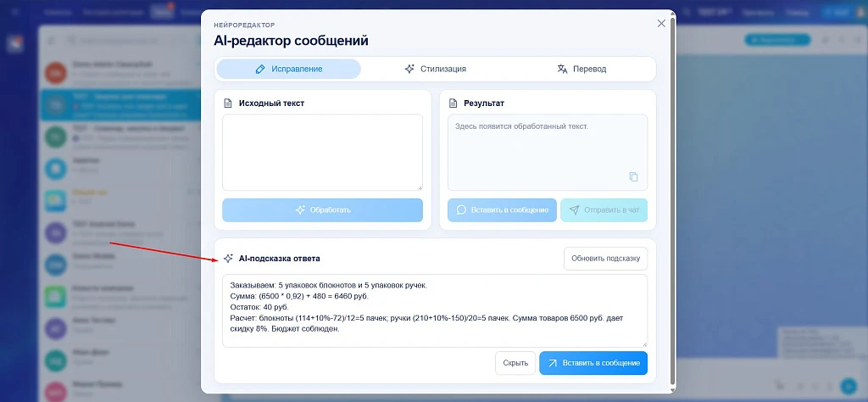Click the Обработать button
The width and height of the screenshot is (868, 402).
click(322, 210)
